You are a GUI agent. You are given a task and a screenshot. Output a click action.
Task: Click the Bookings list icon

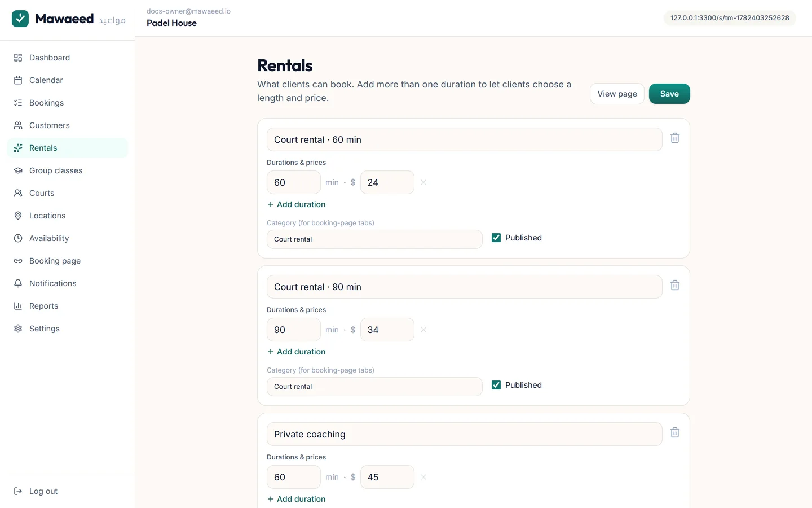pyautogui.click(x=18, y=103)
